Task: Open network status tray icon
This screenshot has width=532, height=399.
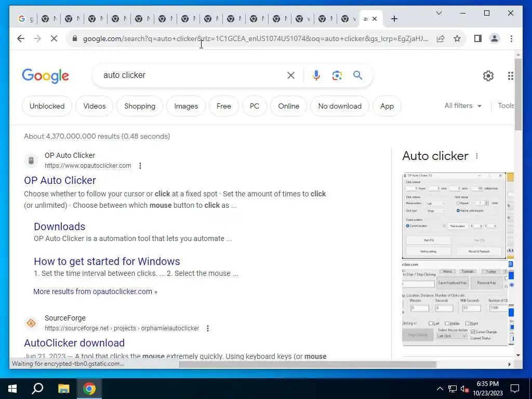Action: 453,389
